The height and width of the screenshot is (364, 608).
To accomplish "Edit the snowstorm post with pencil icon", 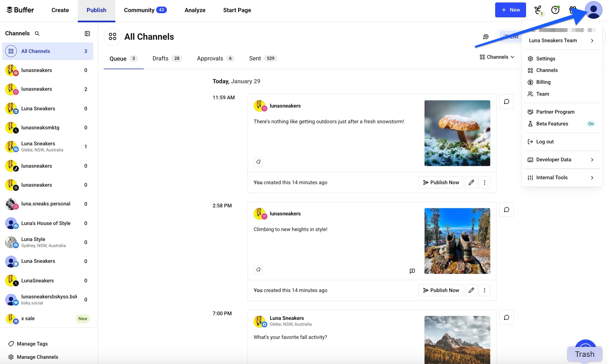I will 471,182.
